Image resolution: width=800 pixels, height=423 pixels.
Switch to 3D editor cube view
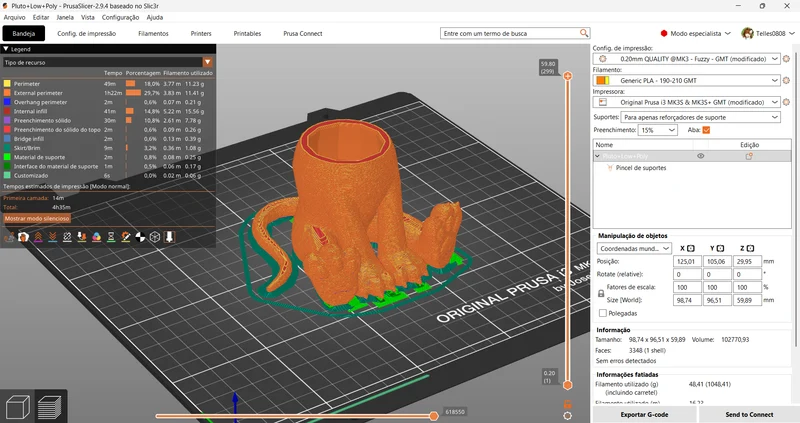point(17,408)
